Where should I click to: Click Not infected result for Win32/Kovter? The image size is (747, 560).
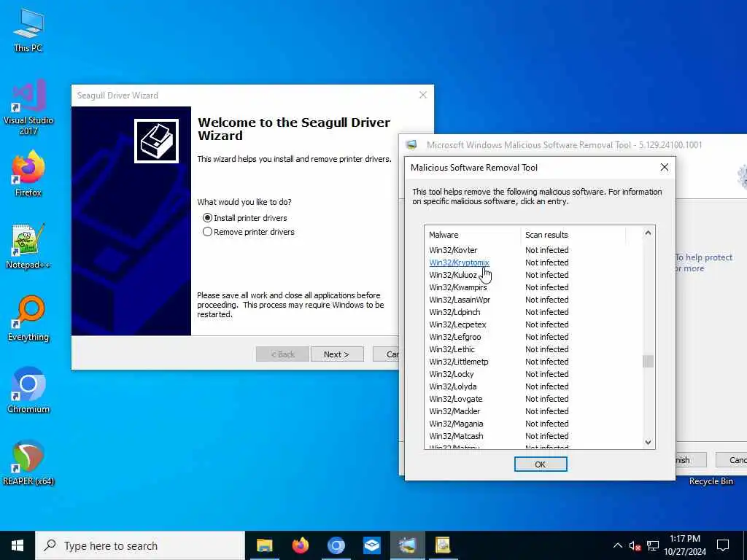(x=547, y=250)
